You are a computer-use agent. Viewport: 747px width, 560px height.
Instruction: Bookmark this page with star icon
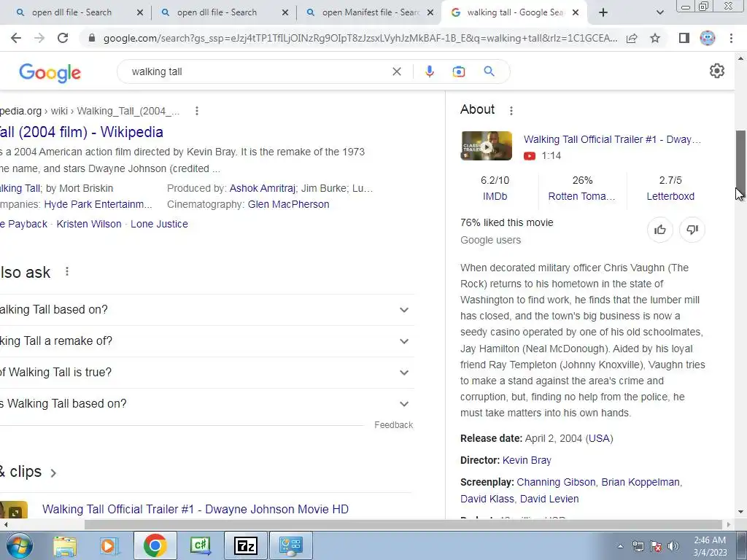click(655, 38)
